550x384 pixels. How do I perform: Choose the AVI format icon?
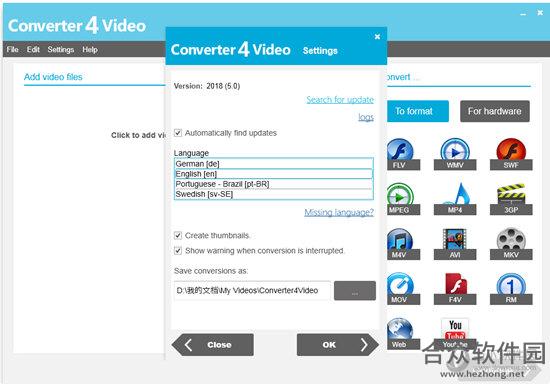[455, 244]
